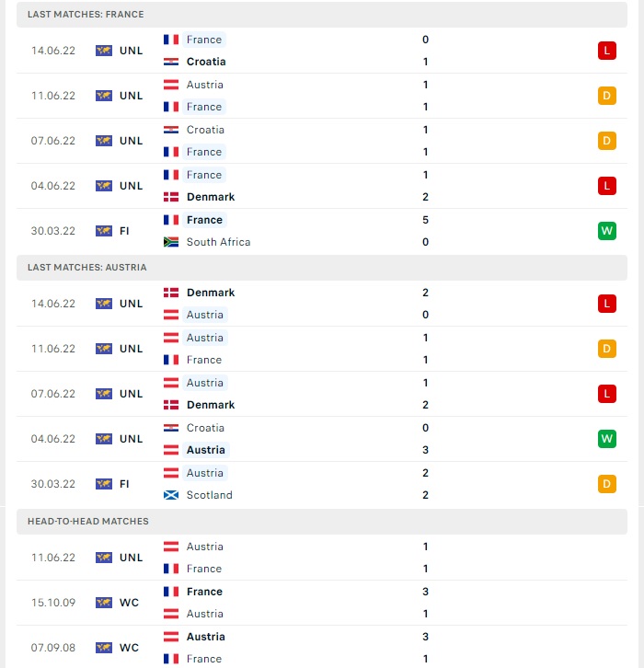Click the red L badge for France vs Croatia
The image size is (644, 668).
[606, 51]
